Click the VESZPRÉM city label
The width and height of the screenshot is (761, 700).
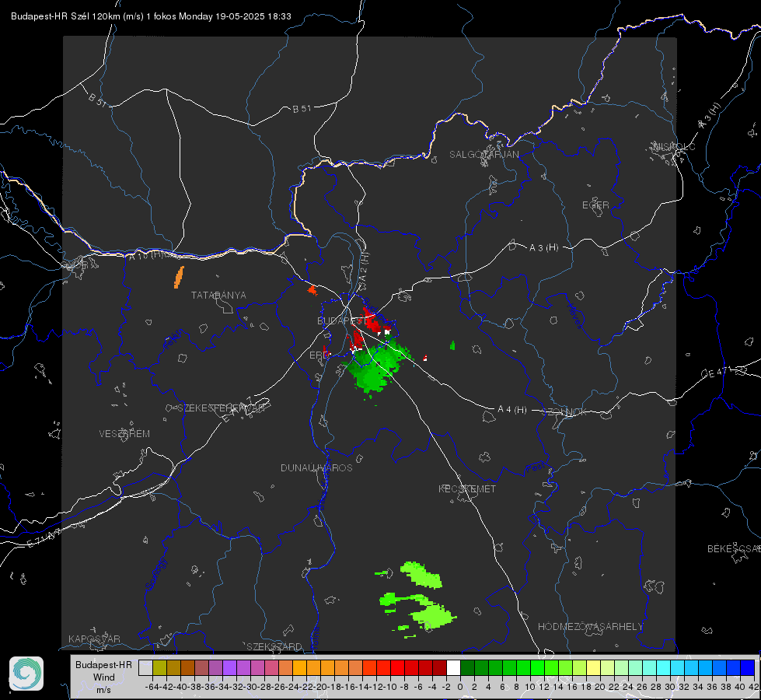click(124, 433)
